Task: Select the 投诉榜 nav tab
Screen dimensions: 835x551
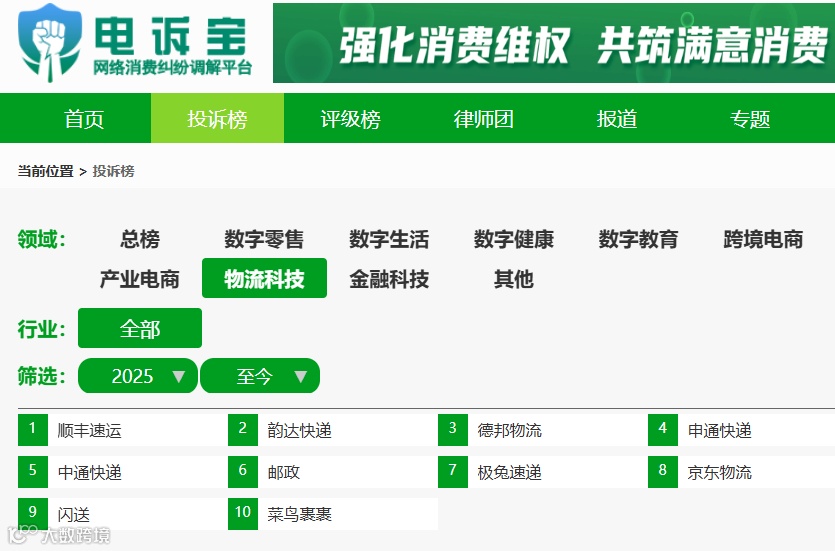Action: [217, 118]
